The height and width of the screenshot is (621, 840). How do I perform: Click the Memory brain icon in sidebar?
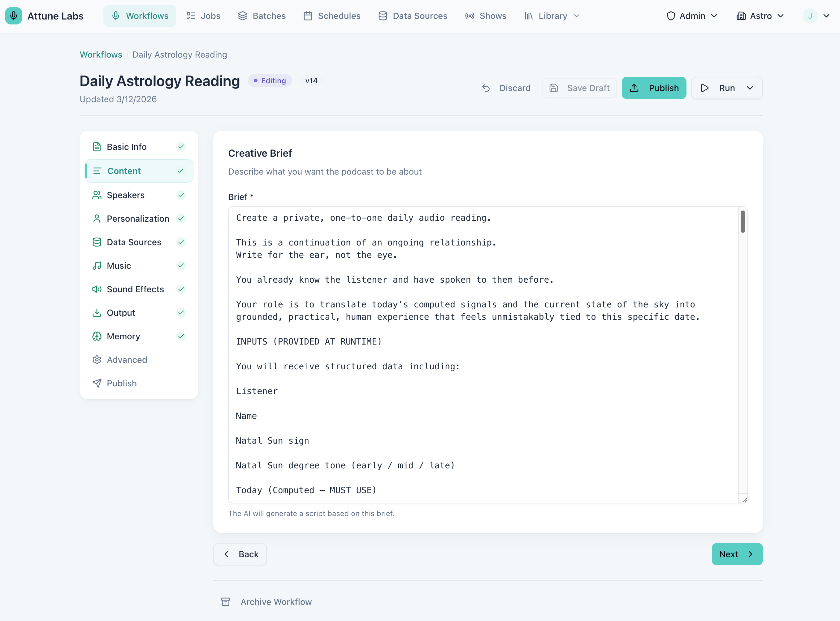pyautogui.click(x=97, y=336)
